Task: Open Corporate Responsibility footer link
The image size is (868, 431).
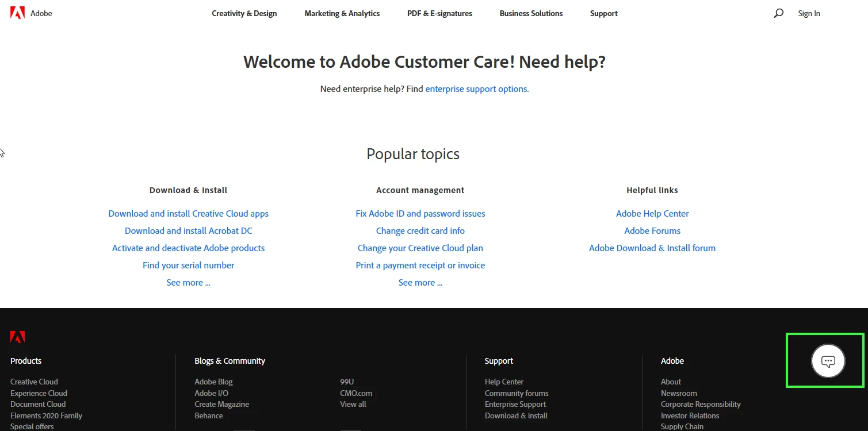Action: pyautogui.click(x=701, y=404)
